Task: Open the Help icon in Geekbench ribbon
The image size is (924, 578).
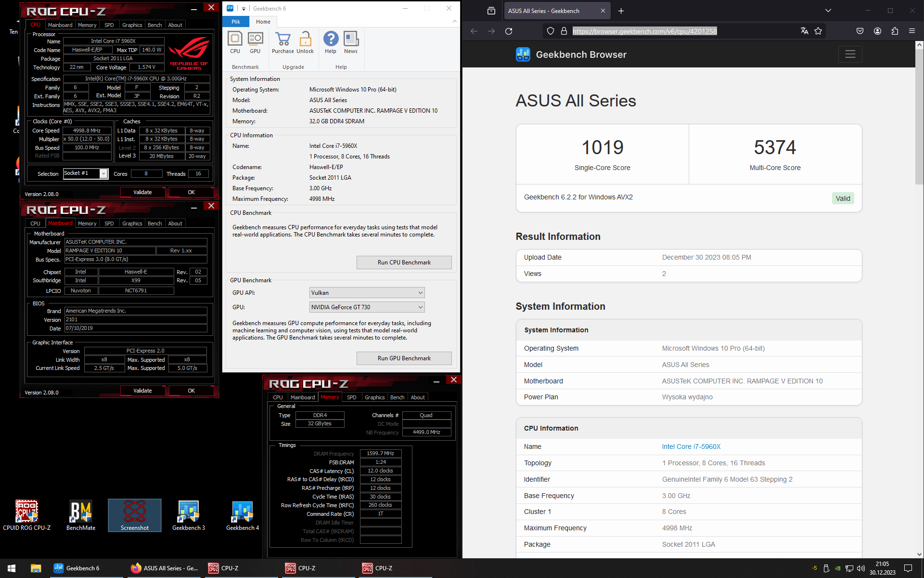Action: pyautogui.click(x=331, y=42)
